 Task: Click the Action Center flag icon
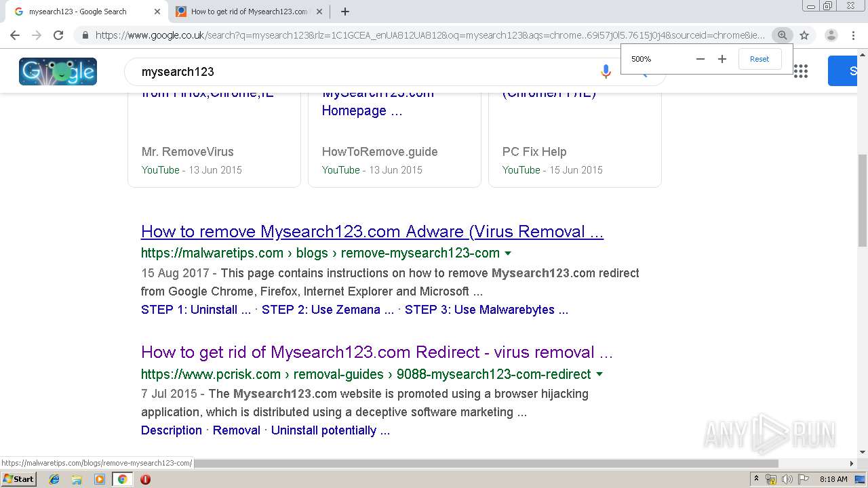pos(804,479)
